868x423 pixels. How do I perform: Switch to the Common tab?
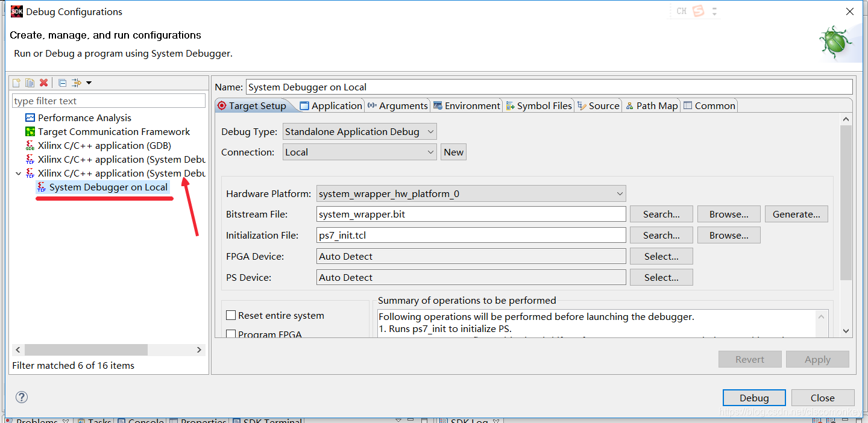click(709, 105)
